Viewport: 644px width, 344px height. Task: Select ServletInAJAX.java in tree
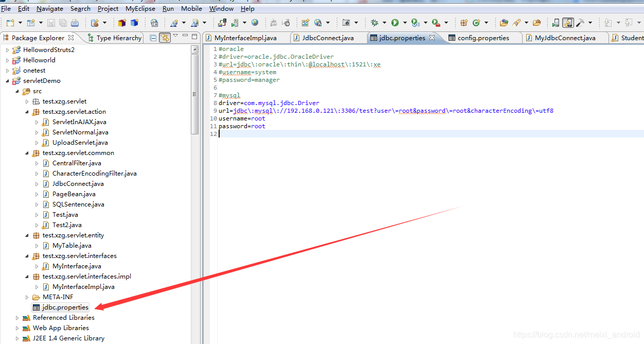[x=79, y=122]
